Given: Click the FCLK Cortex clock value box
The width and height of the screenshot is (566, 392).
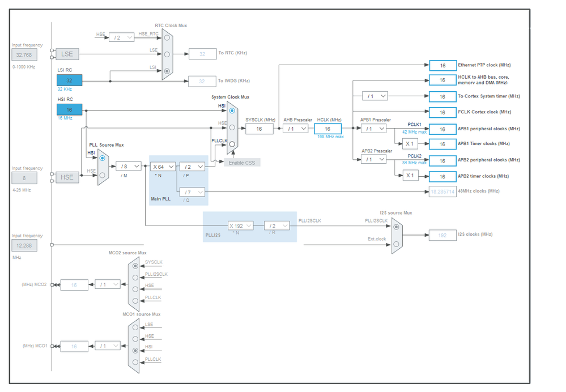Looking at the screenshot, I should (442, 113).
